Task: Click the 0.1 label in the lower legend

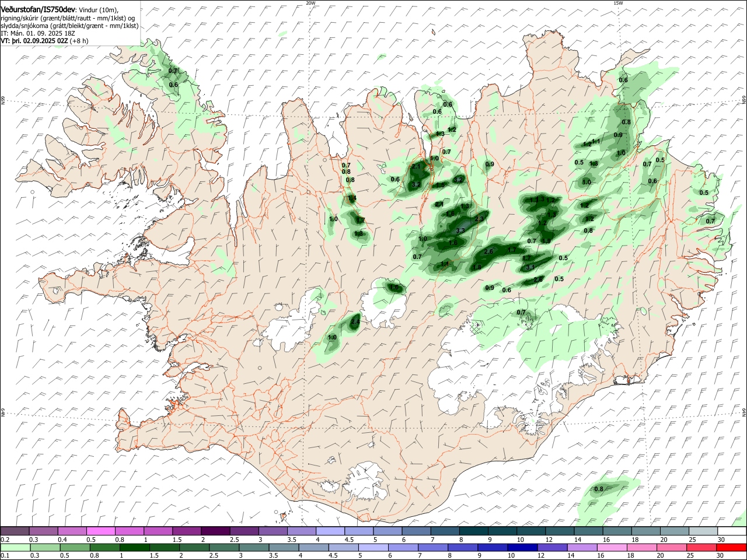Action: tap(5, 556)
